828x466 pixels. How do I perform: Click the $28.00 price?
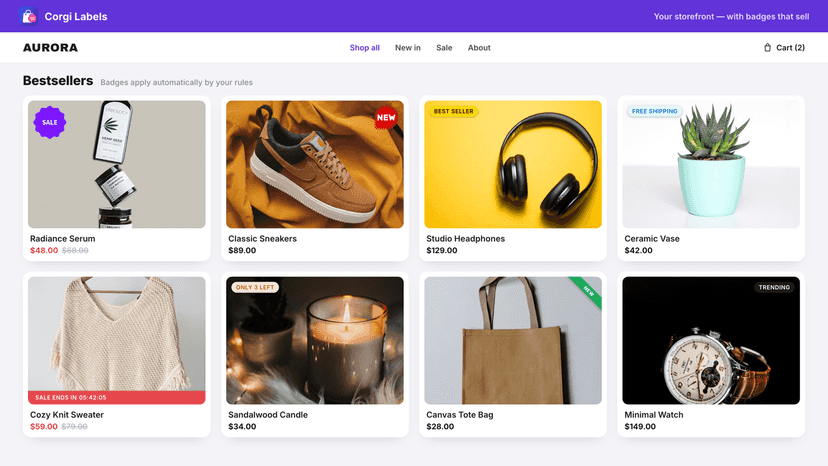pyautogui.click(x=440, y=426)
